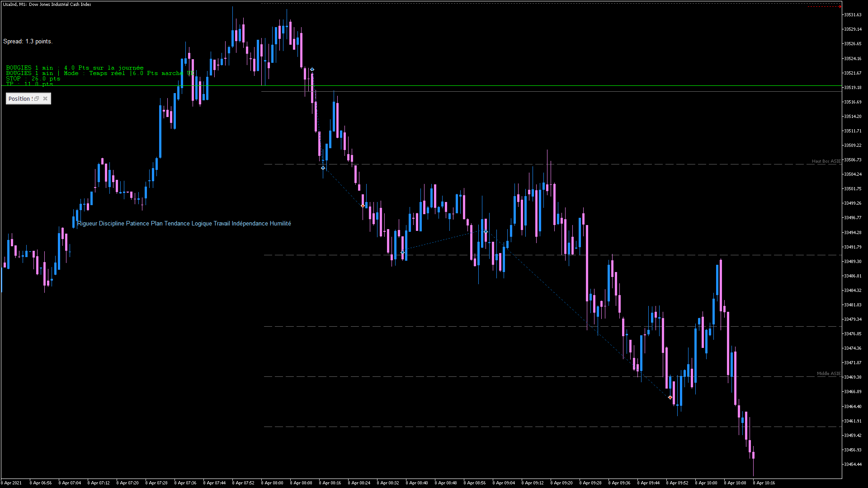Click the 33519.18 price on scale
Viewport: 868px width, 488px height.
852,88
